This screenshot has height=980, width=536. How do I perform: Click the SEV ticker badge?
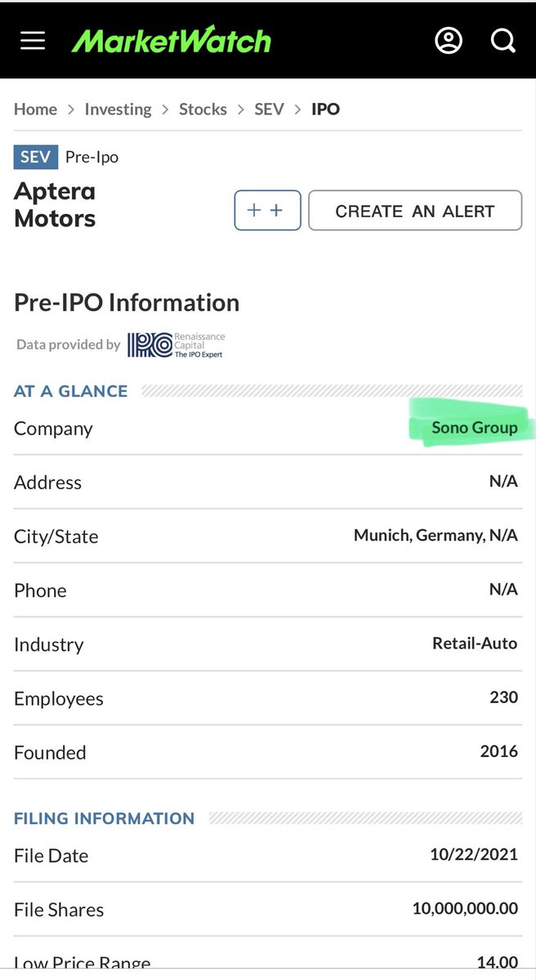[36, 157]
